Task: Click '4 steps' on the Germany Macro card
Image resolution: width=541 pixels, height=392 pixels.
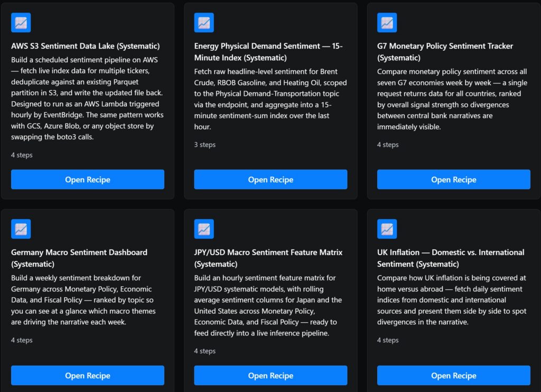Action: point(22,340)
